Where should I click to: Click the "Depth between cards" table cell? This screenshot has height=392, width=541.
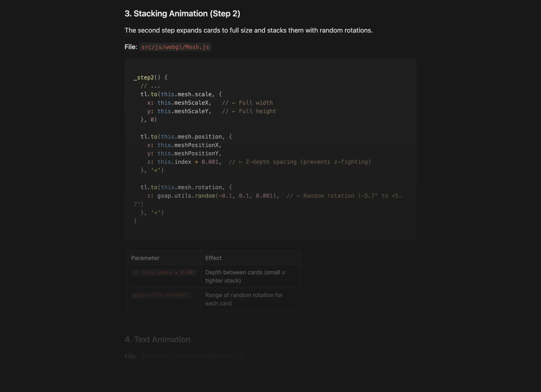[251, 276]
